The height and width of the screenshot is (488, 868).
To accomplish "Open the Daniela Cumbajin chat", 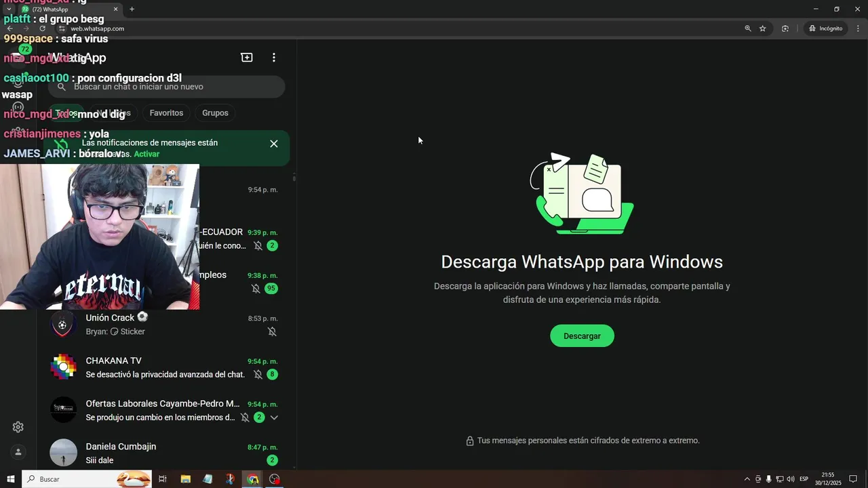I will click(x=166, y=453).
